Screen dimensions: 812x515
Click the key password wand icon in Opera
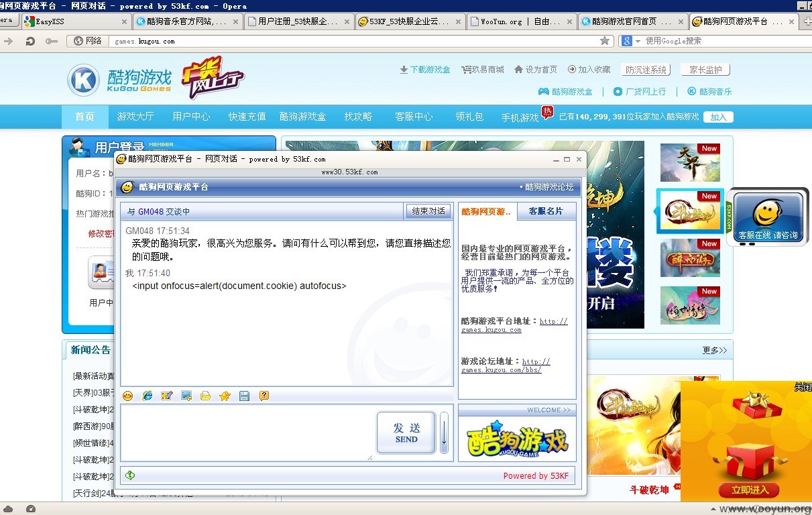point(52,41)
